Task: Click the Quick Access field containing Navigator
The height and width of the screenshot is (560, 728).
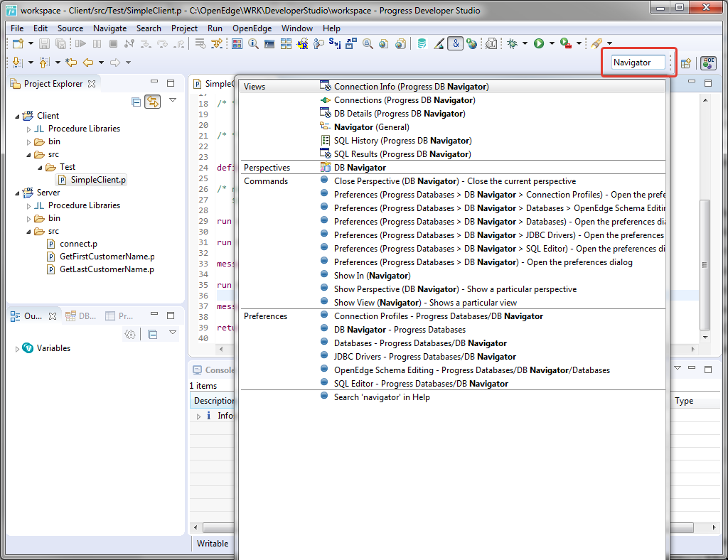Action: point(638,63)
